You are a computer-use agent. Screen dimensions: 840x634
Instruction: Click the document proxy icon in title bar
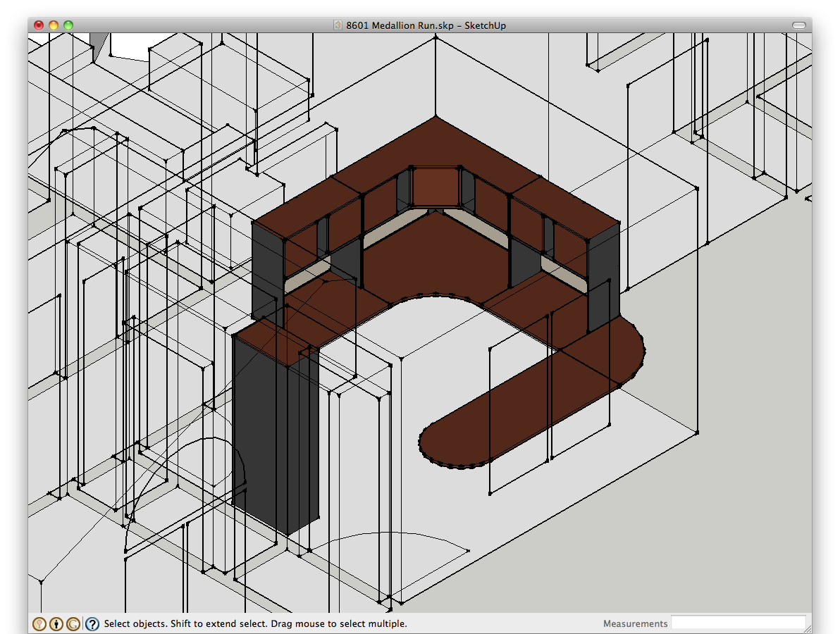click(x=338, y=25)
